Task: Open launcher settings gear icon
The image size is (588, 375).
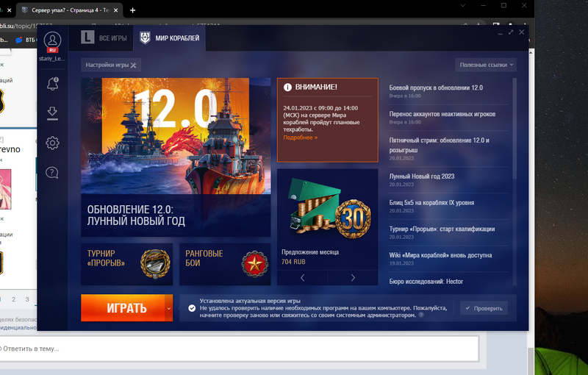Action: pos(52,143)
